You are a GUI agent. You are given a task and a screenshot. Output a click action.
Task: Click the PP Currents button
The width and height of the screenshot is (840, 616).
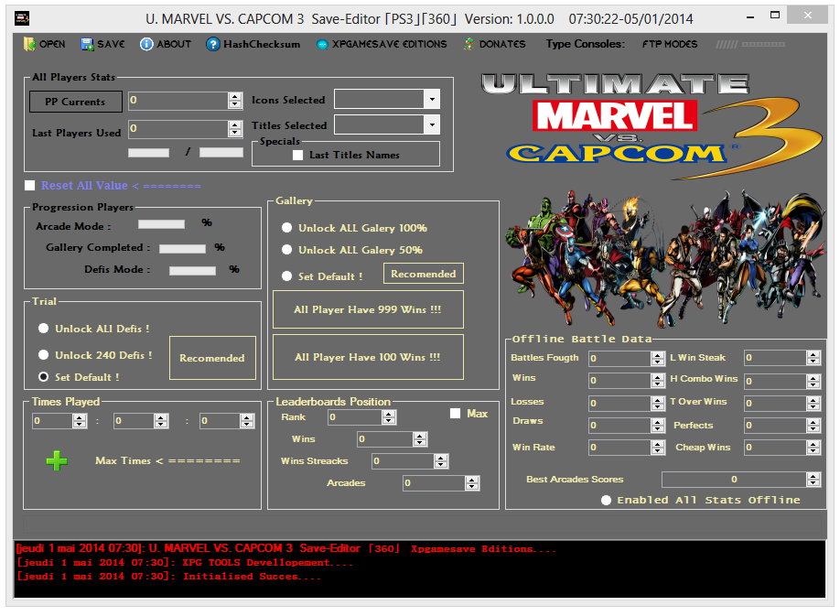[75, 102]
